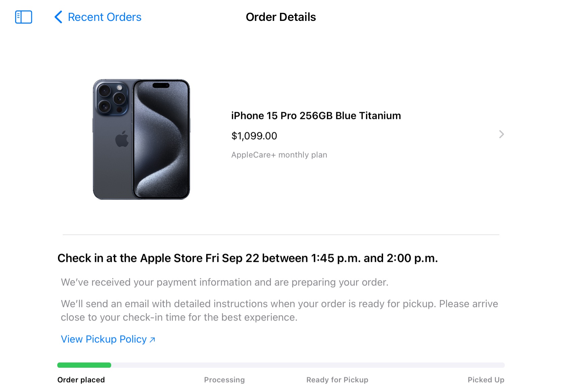
Task: Click the pickup email instructions paragraph
Action: point(279,310)
